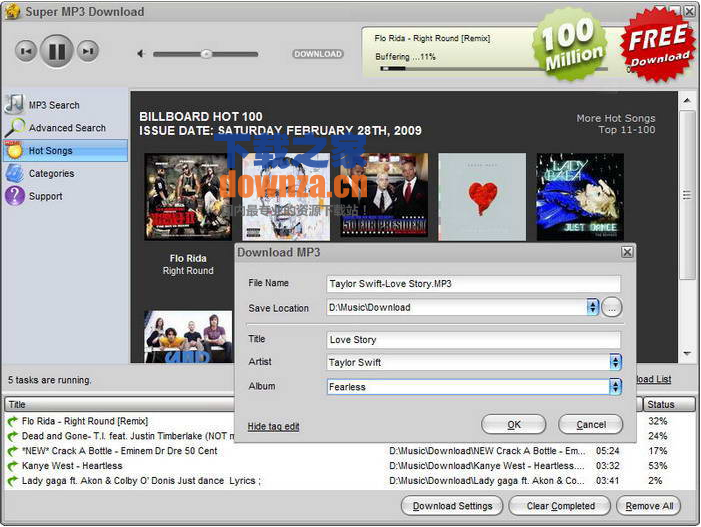Open Advanced Search in the sidebar
701x527 pixels.
click(x=66, y=128)
